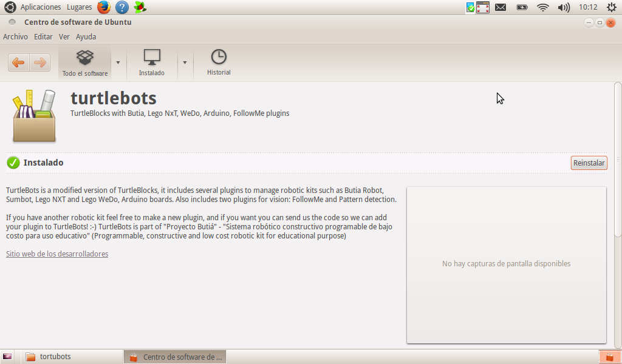Expand Todo el software dropdown arrow
The height and width of the screenshot is (364, 622).
point(118,62)
